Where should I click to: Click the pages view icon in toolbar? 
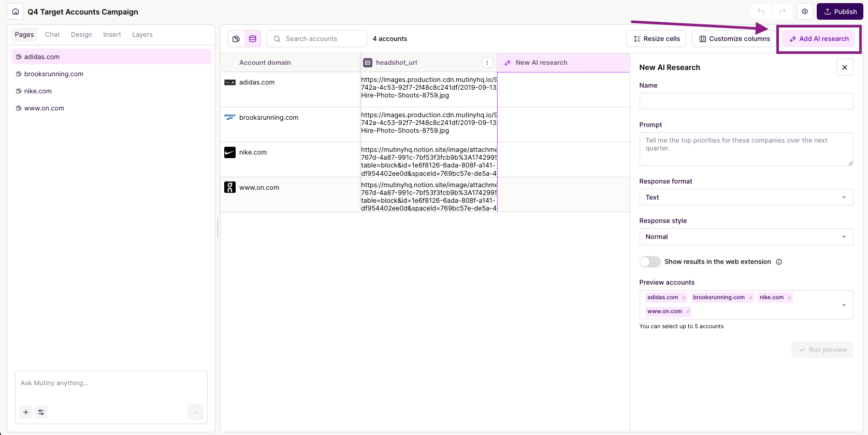[236, 39]
